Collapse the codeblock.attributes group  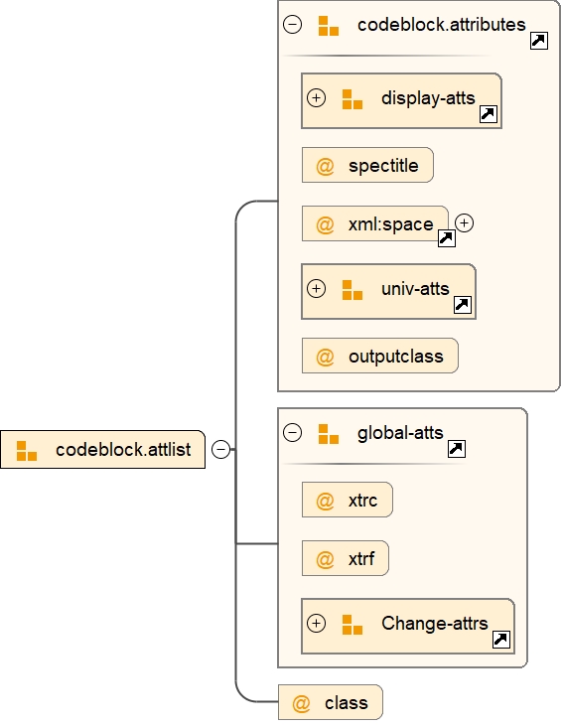tap(292, 24)
